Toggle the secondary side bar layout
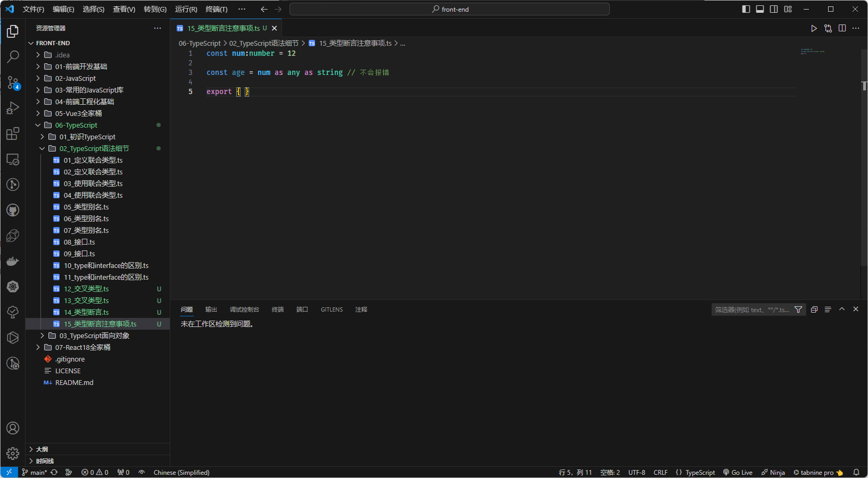 [774, 9]
